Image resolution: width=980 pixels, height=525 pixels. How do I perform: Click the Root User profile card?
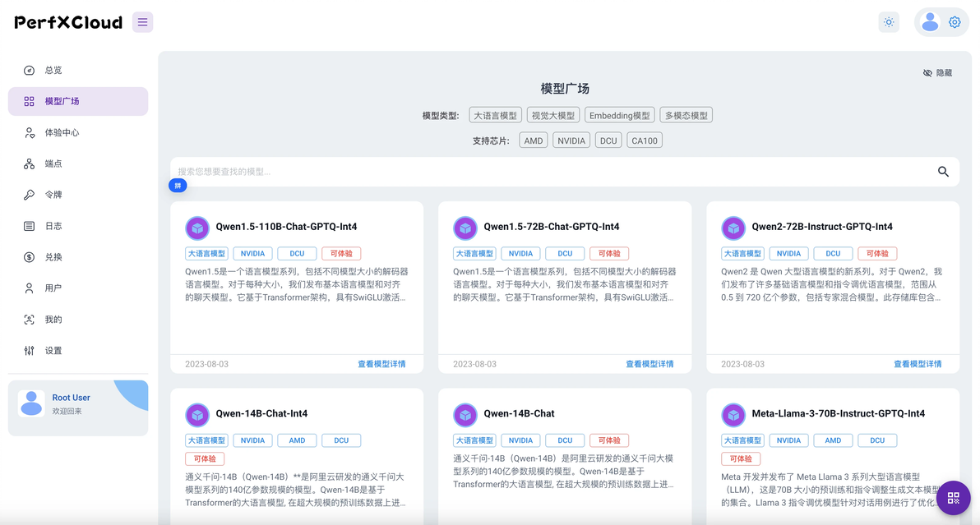(78, 408)
